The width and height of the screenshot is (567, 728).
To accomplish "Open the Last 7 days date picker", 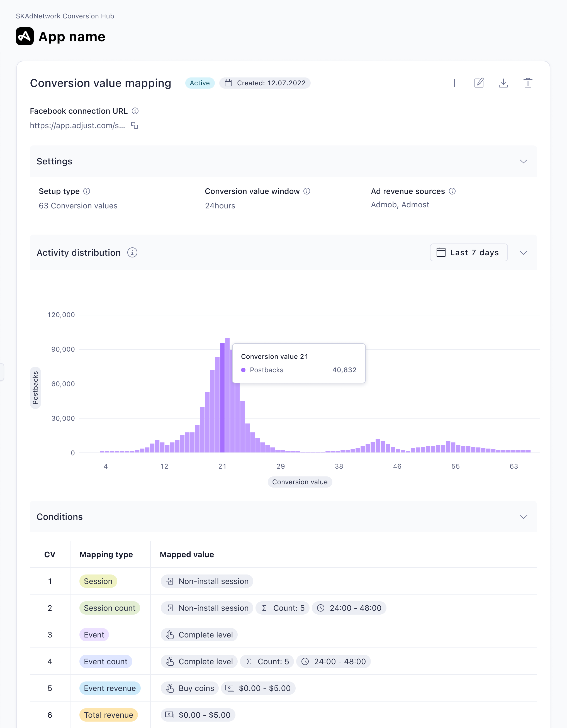I will coord(468,253).
